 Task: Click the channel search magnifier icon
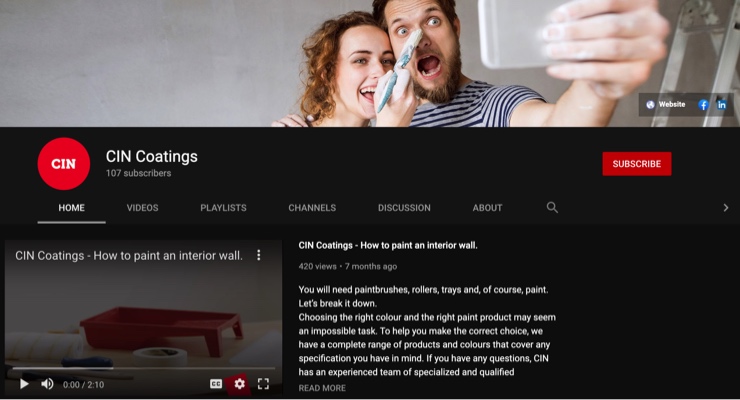click(x=552, y=207)
